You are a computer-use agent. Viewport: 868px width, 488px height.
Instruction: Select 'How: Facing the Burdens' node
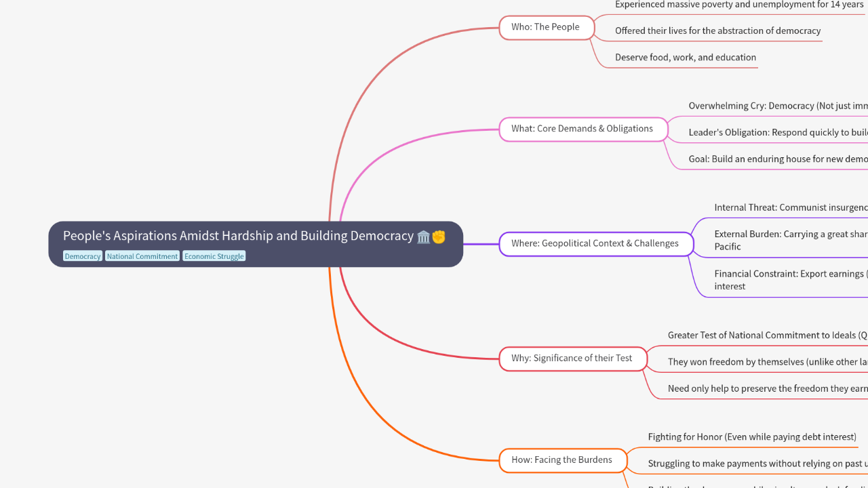coord(562,460)
